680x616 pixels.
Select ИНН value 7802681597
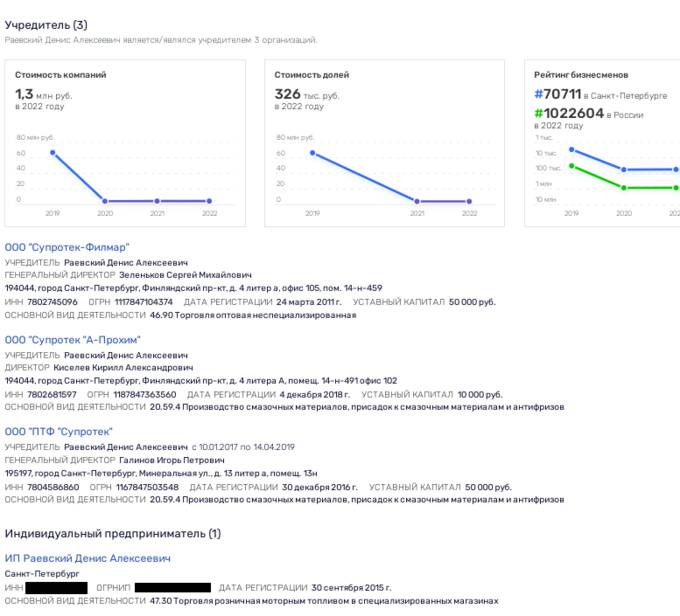click(x=52, y=394)
